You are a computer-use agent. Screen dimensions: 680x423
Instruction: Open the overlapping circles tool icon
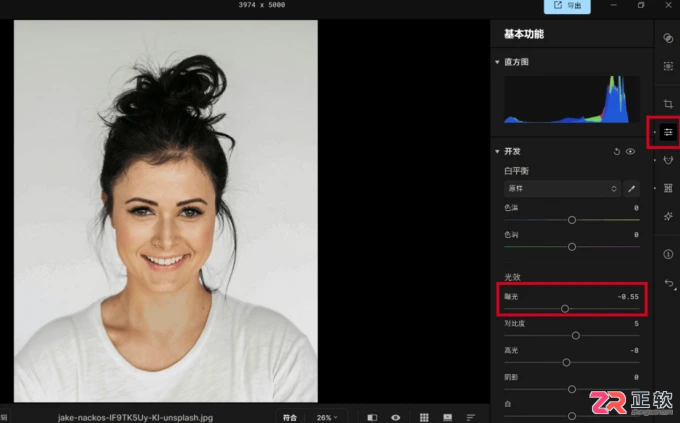668,38
